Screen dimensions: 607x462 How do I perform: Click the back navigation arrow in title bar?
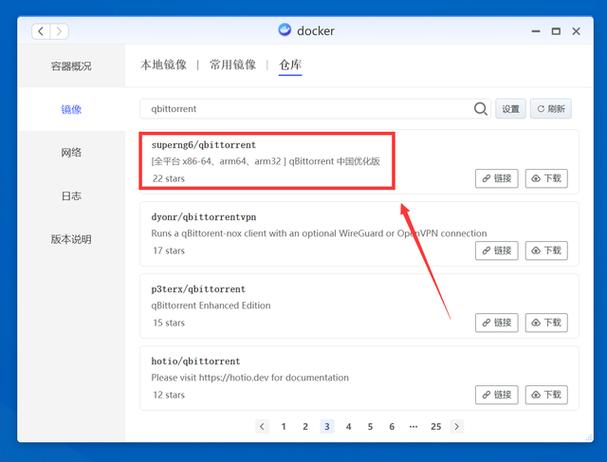pos(40,31)
